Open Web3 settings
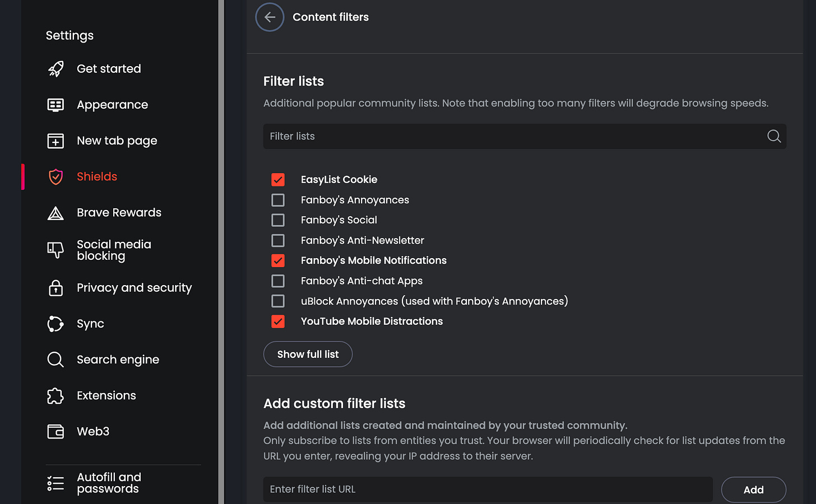Screen dimensions: 816x504 pyautogui.click(x=92, y=432)
